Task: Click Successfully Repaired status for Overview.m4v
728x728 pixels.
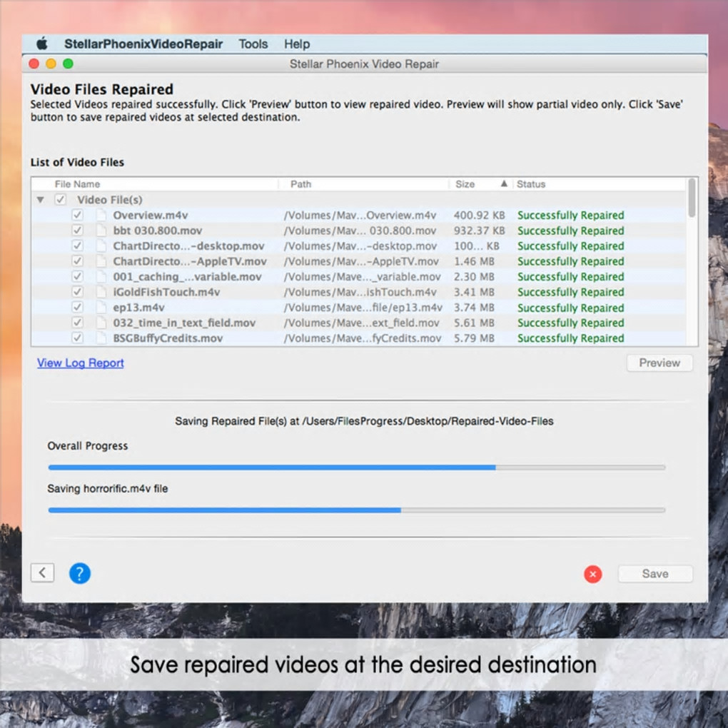Action: click(570, 215)
